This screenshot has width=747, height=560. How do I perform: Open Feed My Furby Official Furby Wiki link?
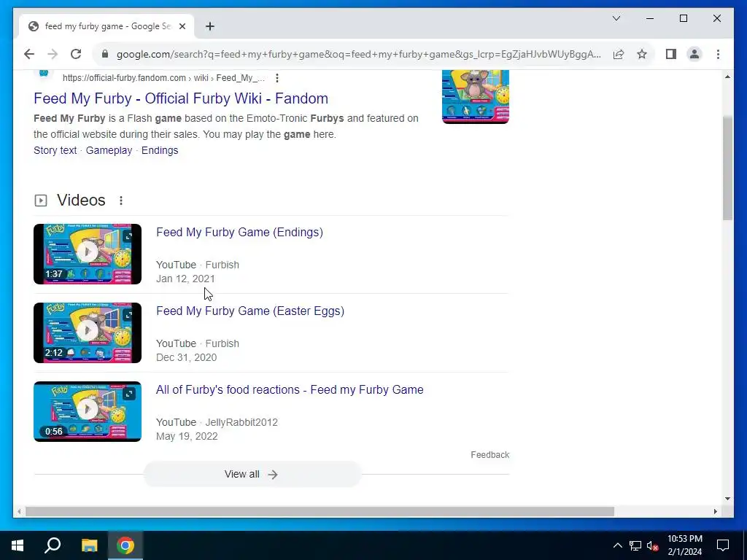[181, 98]
